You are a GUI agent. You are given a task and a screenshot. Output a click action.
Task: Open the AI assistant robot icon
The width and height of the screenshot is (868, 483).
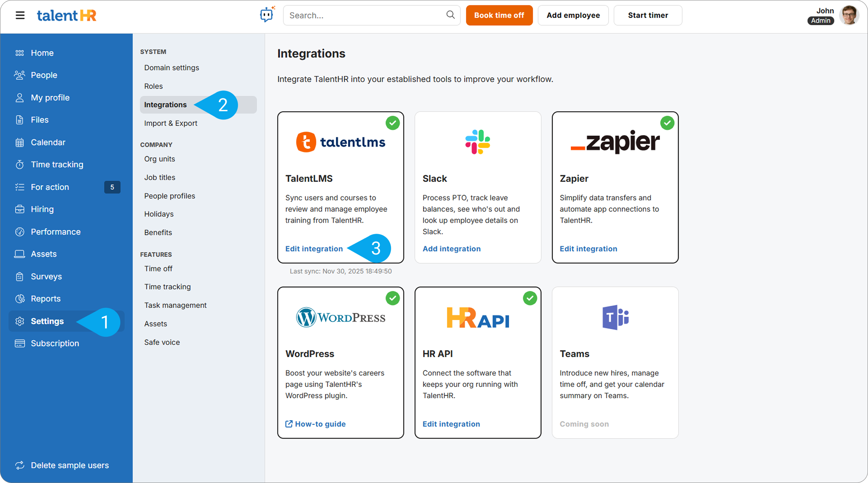coord(267,15)
